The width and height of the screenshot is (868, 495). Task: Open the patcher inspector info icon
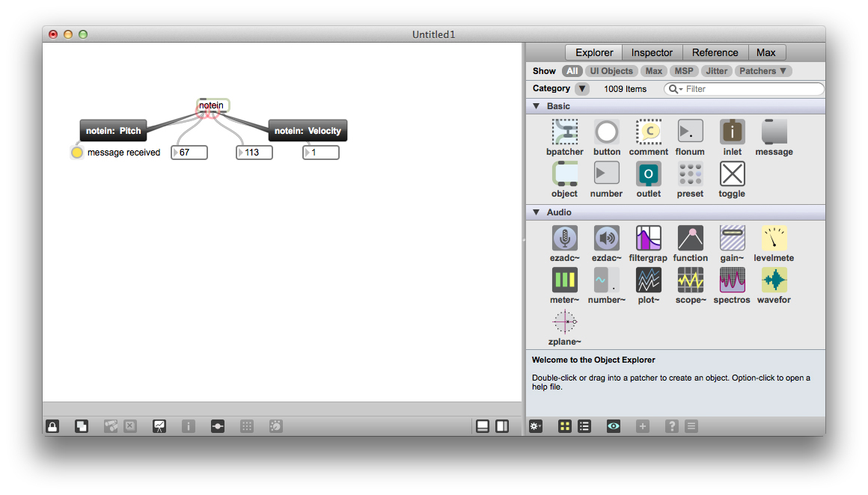189,426
